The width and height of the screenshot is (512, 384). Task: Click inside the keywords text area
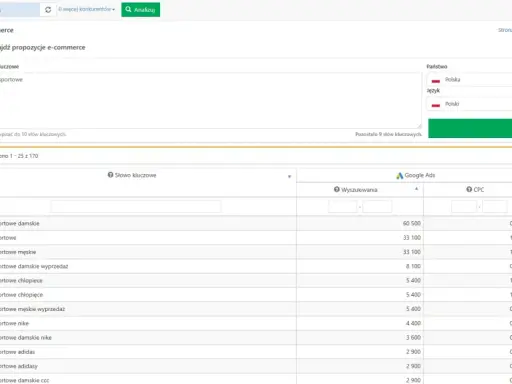point(210,100)
